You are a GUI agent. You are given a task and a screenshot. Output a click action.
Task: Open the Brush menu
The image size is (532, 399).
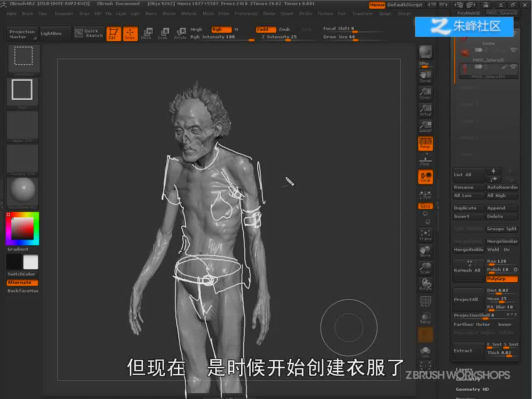pos(28,14)
